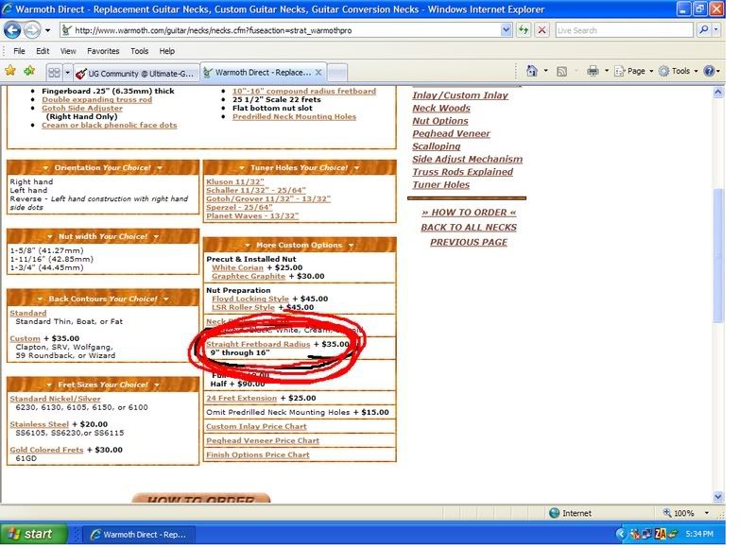Open the search provider options dropdown
The image size is (756, 548).
(x=716, y=30)
